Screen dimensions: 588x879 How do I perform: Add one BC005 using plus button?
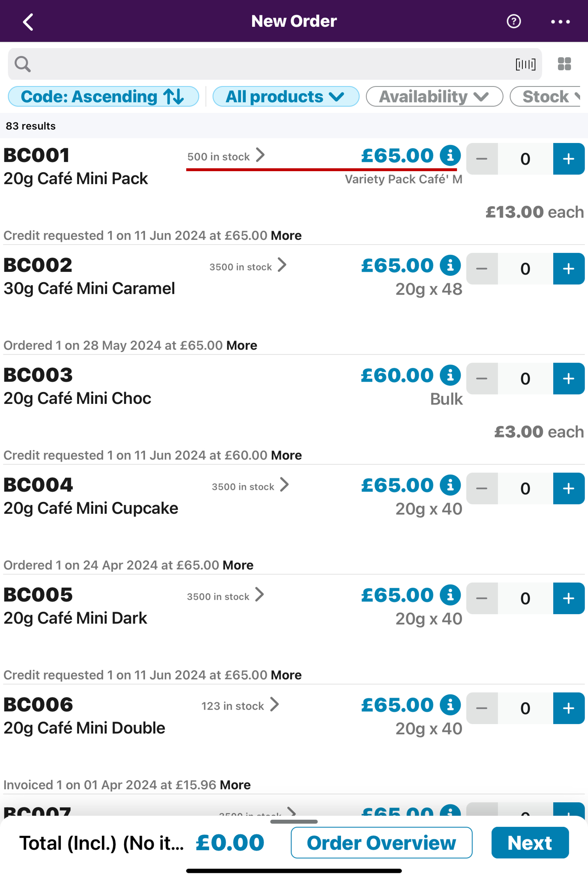568,599
